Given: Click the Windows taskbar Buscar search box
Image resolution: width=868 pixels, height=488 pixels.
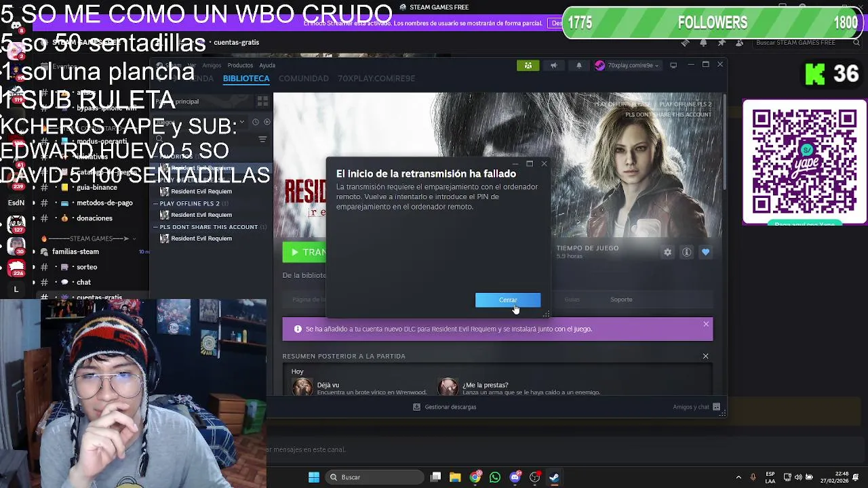Looking at the screenshot, I should [x=374, y=477].
